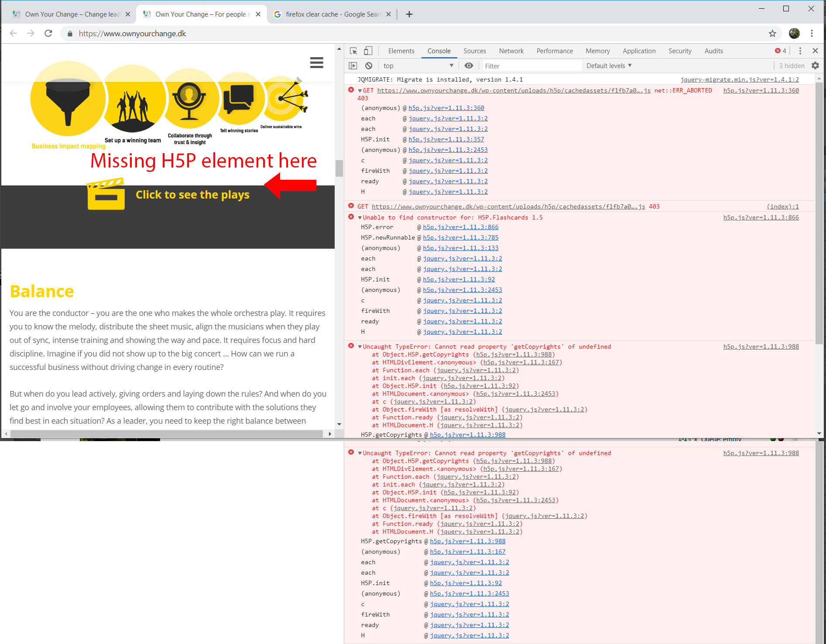Switch to the Network tab
Image resolution: width=826 pixels, height=644 pixels.
tap(511, 51)
